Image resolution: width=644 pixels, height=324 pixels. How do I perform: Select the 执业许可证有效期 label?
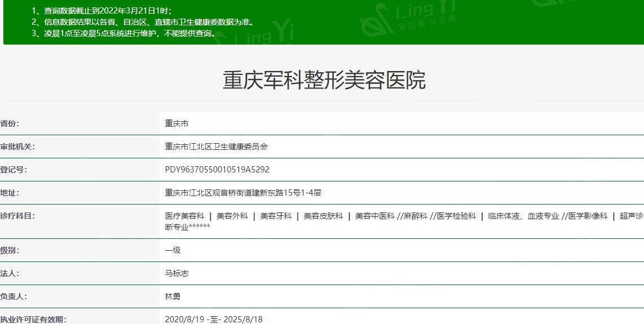tap(33, 319)
